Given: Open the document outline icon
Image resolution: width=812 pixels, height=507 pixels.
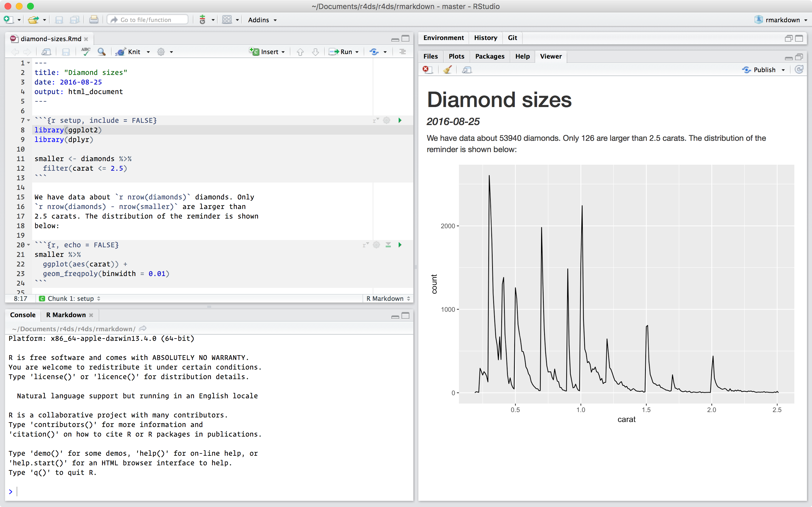Looking at the screenshot, I should pos(402,52).
